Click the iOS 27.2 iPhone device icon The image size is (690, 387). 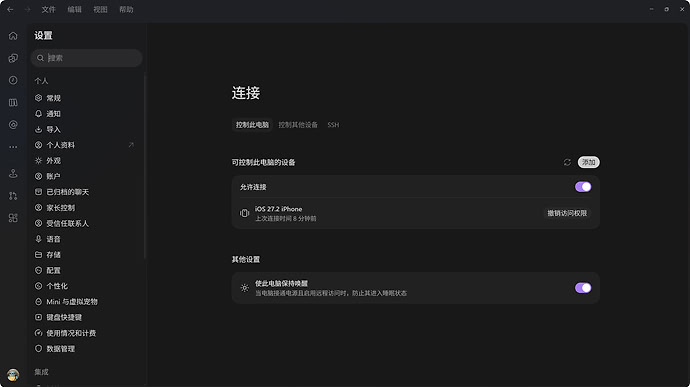pyautogui.click(x=245, y=213)
